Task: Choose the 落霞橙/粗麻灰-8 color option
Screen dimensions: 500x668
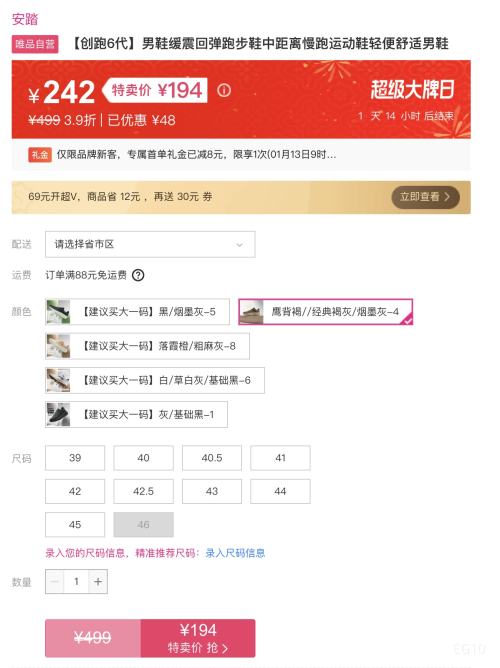Action: [x=147, y=346]
